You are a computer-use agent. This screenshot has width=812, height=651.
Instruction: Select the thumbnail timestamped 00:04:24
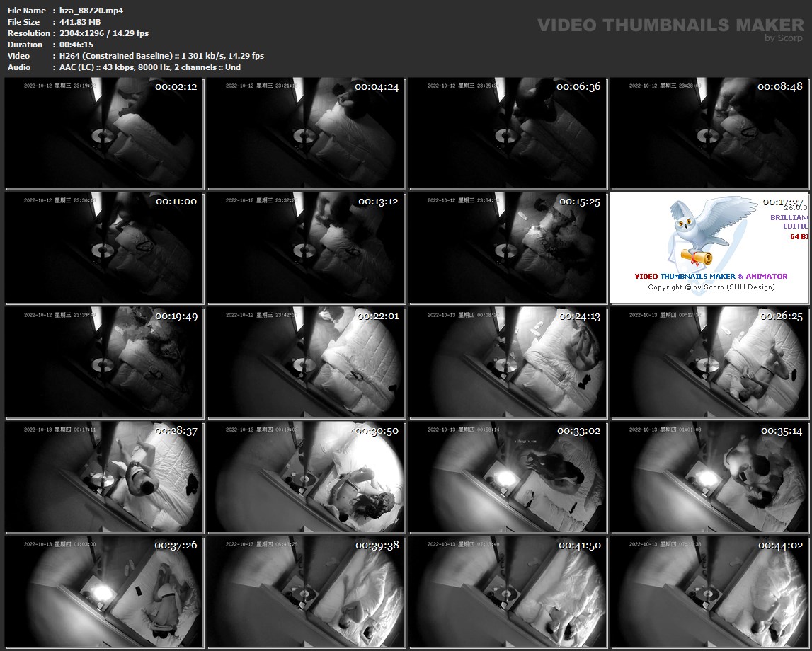click(306, 134)
